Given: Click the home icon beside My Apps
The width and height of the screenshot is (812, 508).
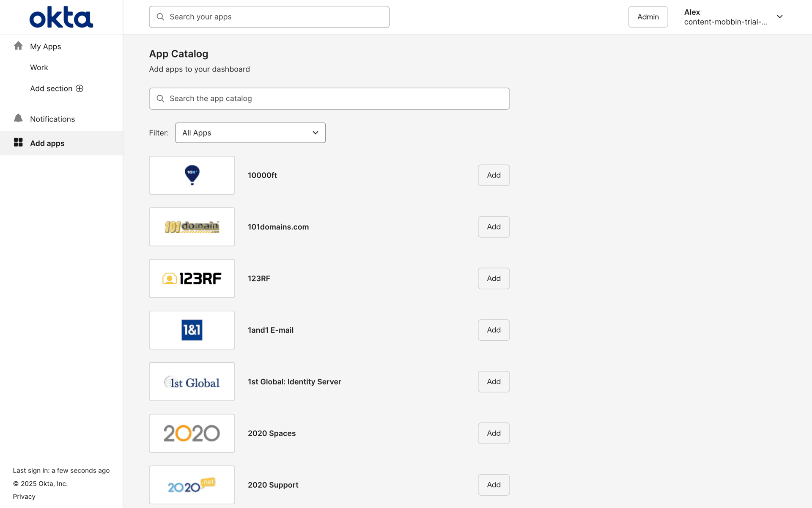Looking at the screenshot, I should pos(18,46).
